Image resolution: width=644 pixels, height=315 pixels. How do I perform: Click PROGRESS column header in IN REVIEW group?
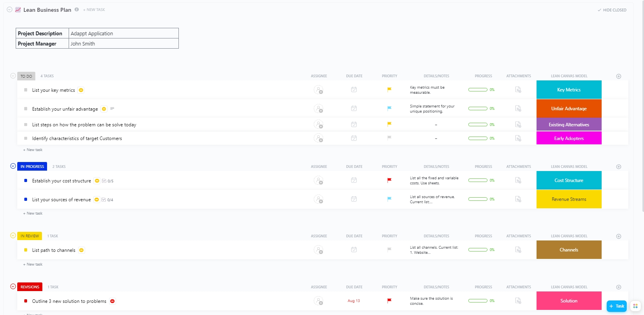[483, 236]
